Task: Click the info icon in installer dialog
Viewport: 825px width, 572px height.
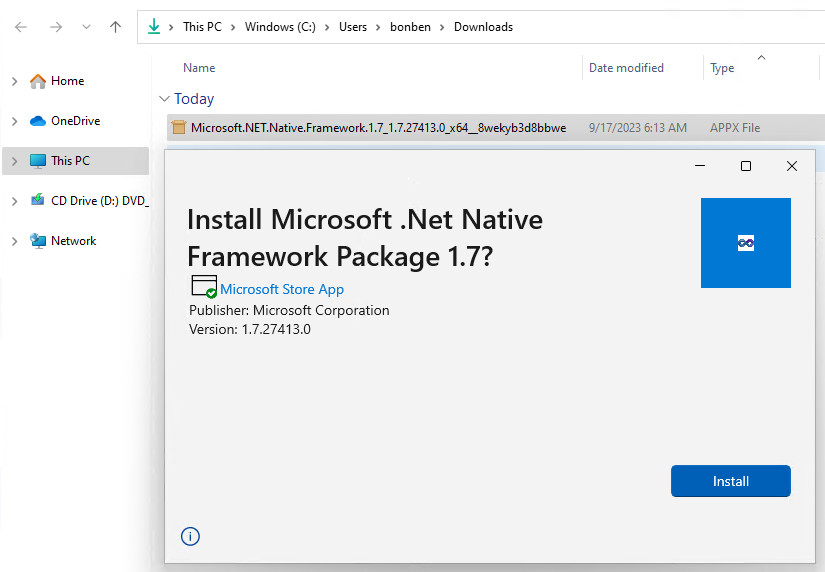Action: pos(190,536)
